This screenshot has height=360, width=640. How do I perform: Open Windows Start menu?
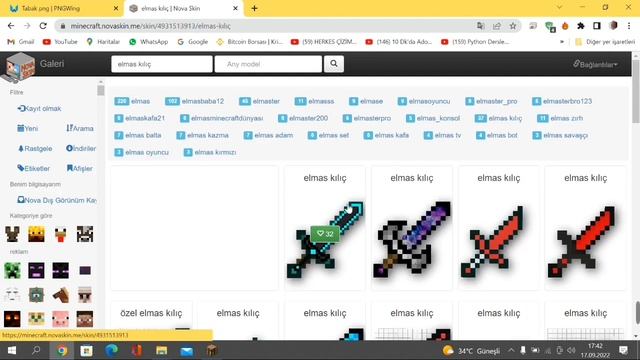[12, 351]
